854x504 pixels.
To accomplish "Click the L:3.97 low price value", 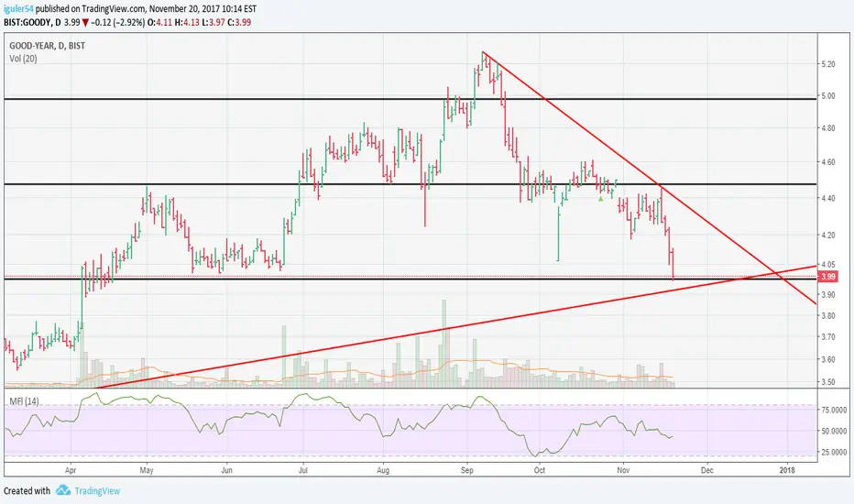I will [x=213, y=22].
